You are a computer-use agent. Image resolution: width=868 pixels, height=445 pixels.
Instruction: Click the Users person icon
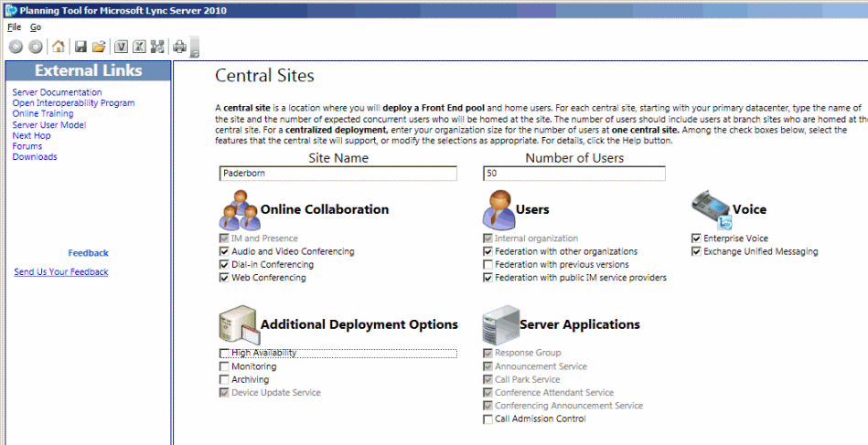click(x=499, y=209)
